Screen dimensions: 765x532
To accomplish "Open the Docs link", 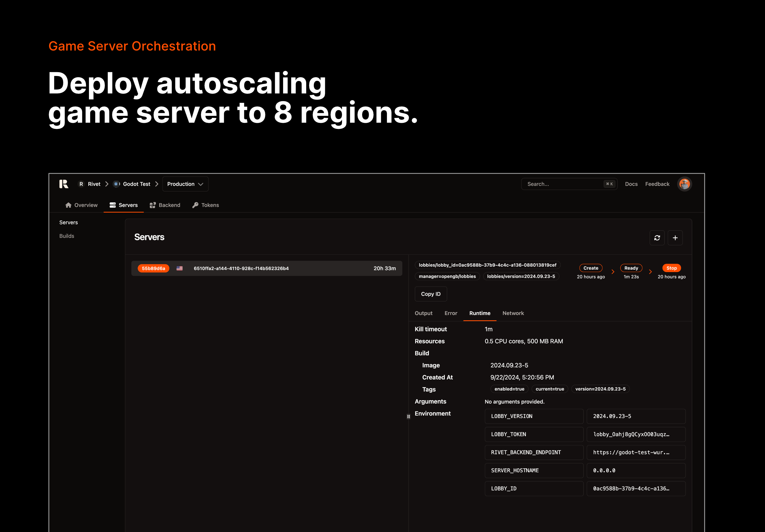I will (631, 184).
